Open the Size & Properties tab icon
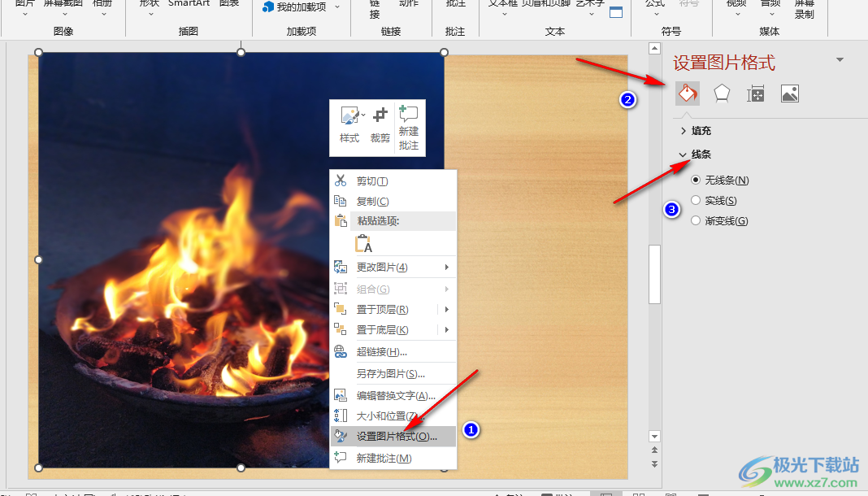The height and width of the screenshot is (496, 868). point(756,94)
